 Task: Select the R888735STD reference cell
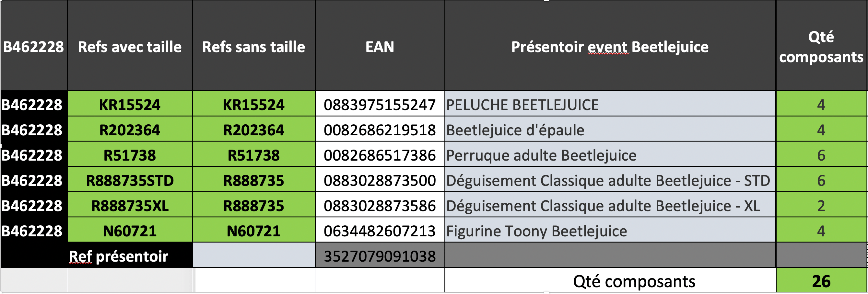click(x=130, y=180)
